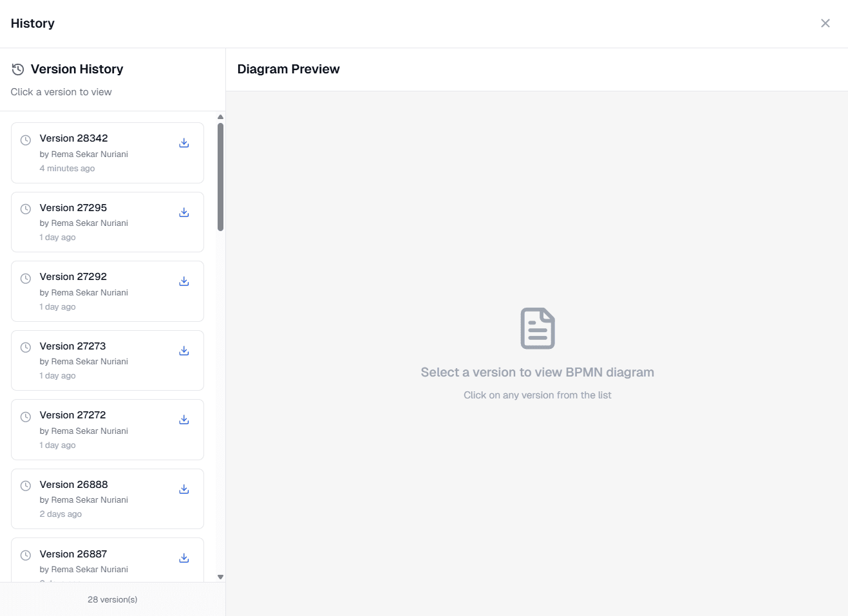The height and width of the screenshot is (616, 848).
Task: Open Version 27292's BPMN preview
Action: 97,291
